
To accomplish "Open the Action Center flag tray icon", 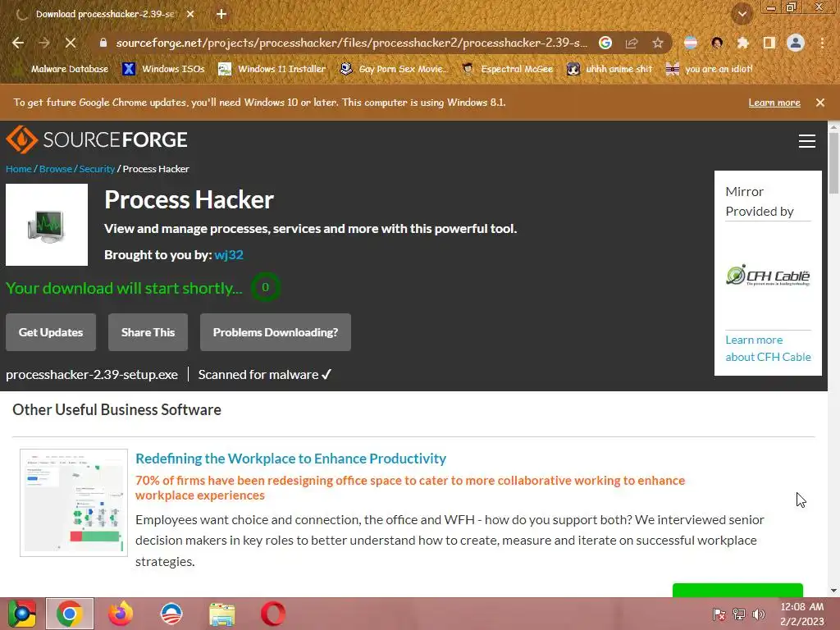I will click(719, 614).
